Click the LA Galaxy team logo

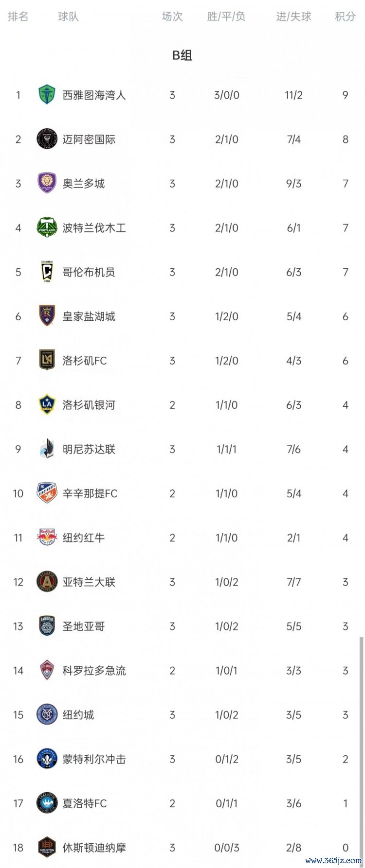click(x=47, y=404)
